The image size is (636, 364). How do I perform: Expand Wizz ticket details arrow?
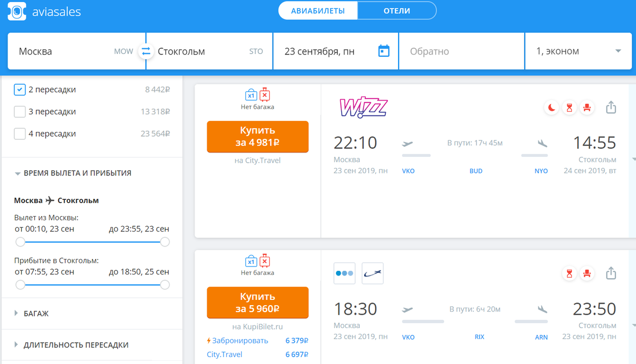(633, 159)
